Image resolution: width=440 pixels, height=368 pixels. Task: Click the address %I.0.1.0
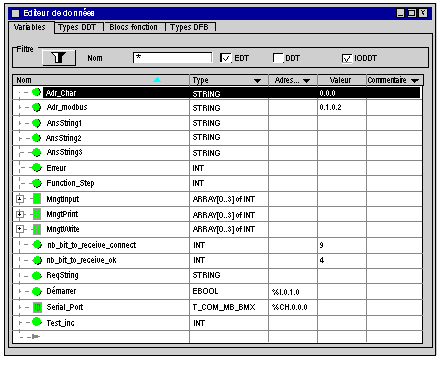click(x=286, y=292)
